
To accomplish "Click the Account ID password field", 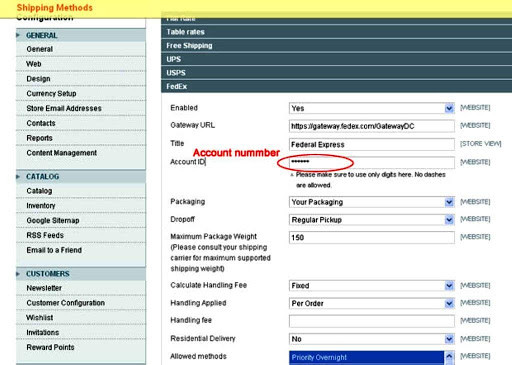I will coord(372,162).
